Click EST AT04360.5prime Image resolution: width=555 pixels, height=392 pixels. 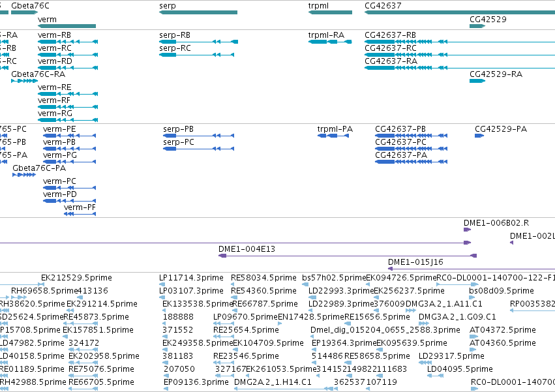point(503,344)
